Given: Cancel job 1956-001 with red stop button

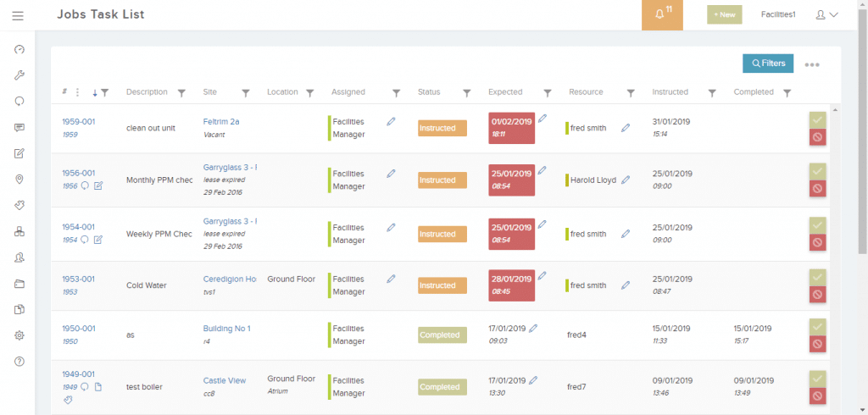Looking at the screenshot, I should pos(818,189).
